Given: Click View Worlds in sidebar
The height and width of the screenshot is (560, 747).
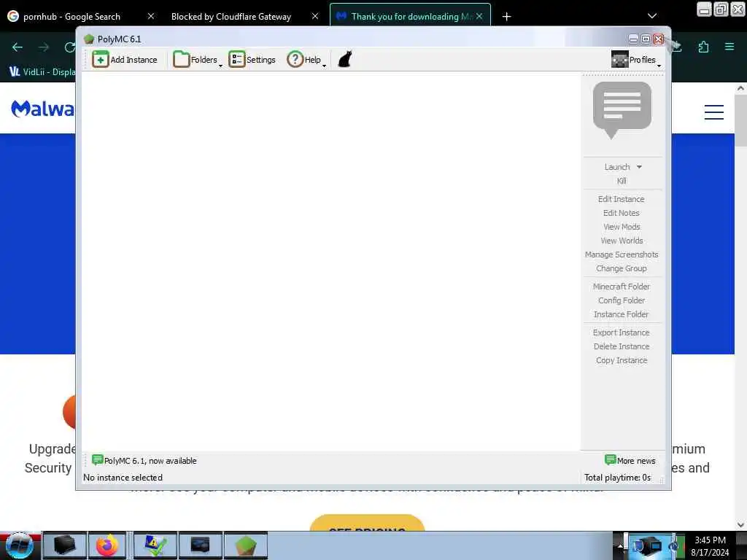Looking at the screenshot, I should (622, 241).
